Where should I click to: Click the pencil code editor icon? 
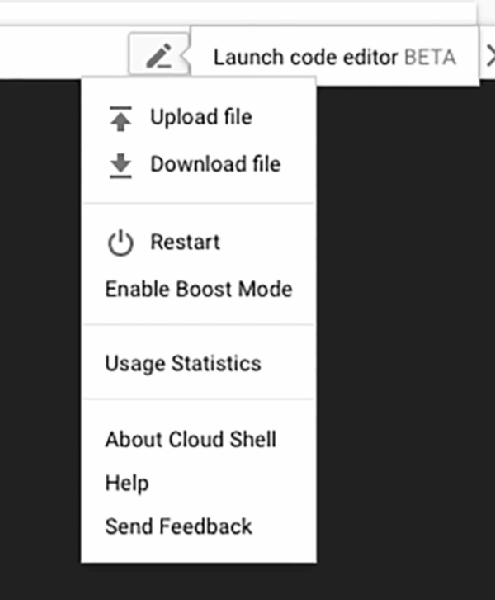point(159,56)
